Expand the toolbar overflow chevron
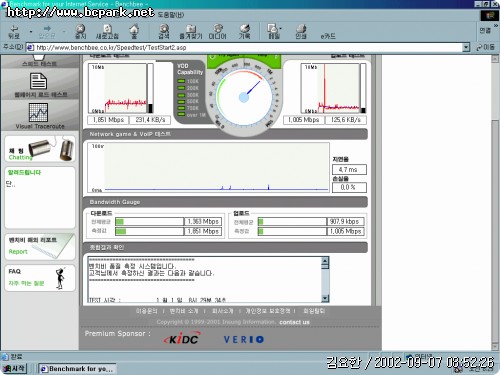Screen dimensions: 500x375 (496, 25)
